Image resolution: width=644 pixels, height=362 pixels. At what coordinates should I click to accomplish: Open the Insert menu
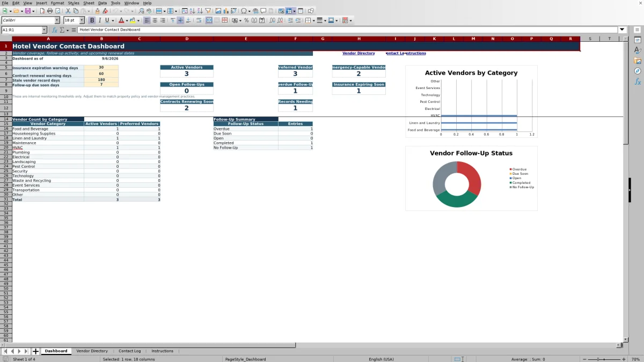click(x=41, y=3)
